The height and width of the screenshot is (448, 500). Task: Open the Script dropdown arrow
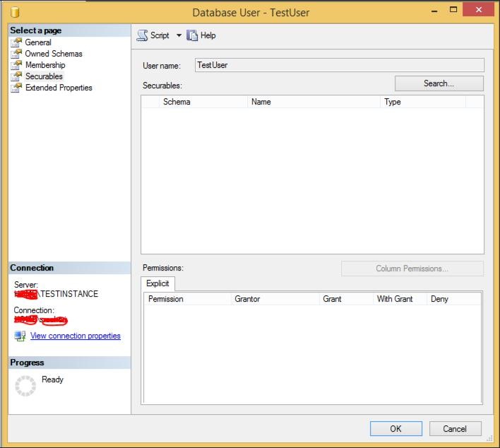coord(179,35)
